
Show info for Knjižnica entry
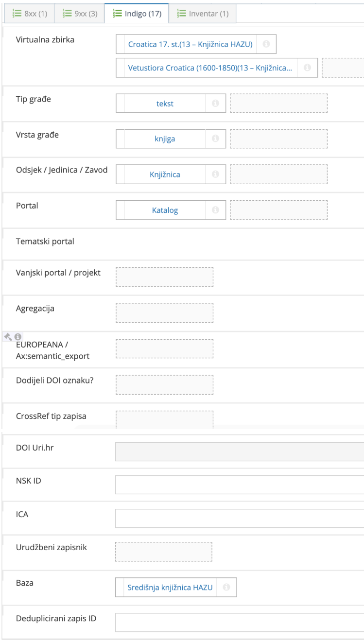coord(215,174)
